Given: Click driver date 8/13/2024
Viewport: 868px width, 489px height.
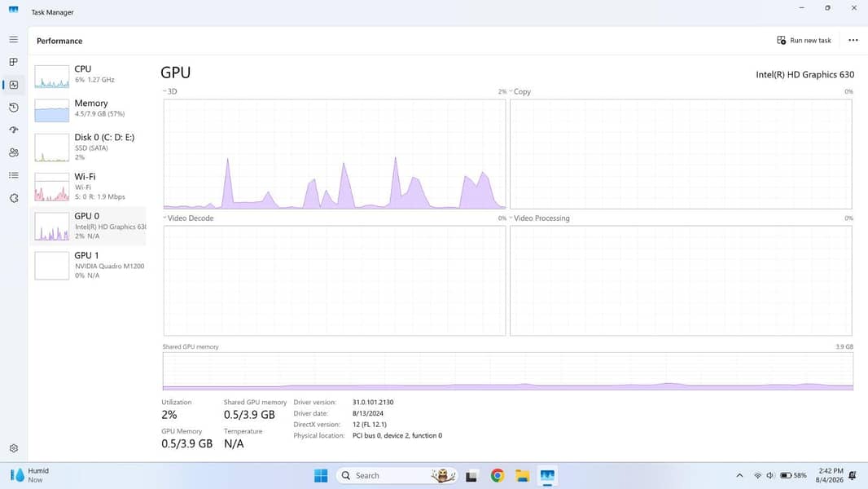Looking at the screenshot, I should click(x=367, y=413).
